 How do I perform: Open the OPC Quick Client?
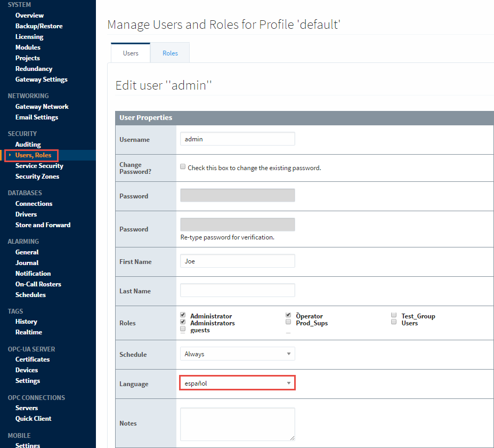pyautogui.click(x=33, y=418)
